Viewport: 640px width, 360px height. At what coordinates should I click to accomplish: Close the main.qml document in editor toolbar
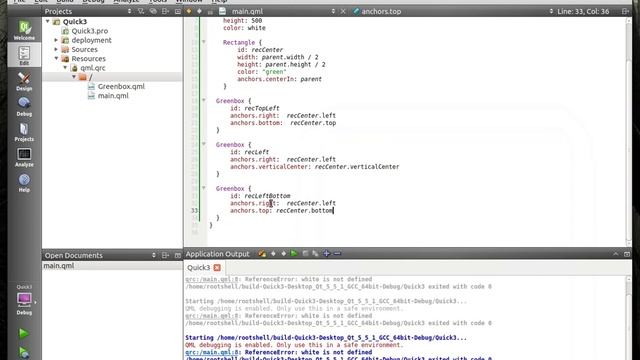[343, 11]
